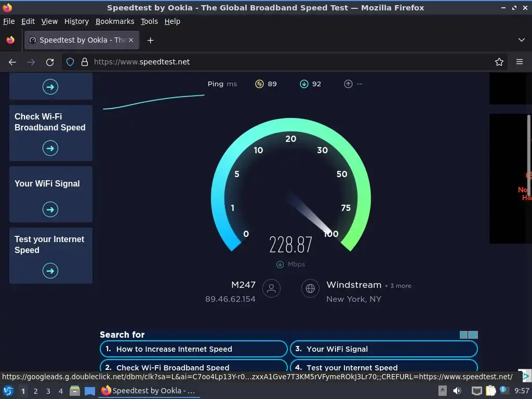The width and height of the screenshot is (532, 399).
Task: Open the system start menu icon
Action: (x=8, y=391)
